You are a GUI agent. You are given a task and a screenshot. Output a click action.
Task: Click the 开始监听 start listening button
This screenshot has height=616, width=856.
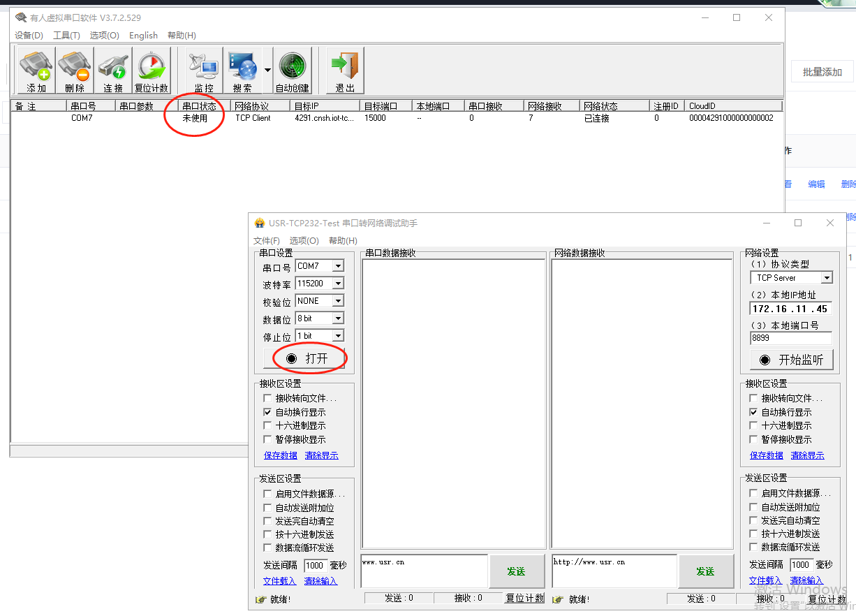tap(790, 360)
